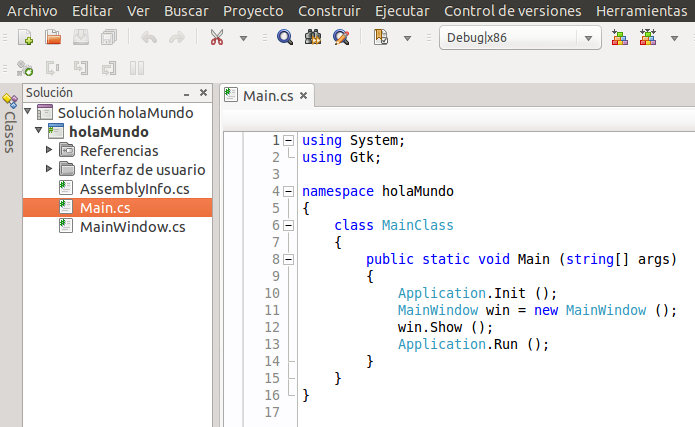Click the Rebuild solution blocks icon
695x427 pixels.
click(x=648, y=38)
